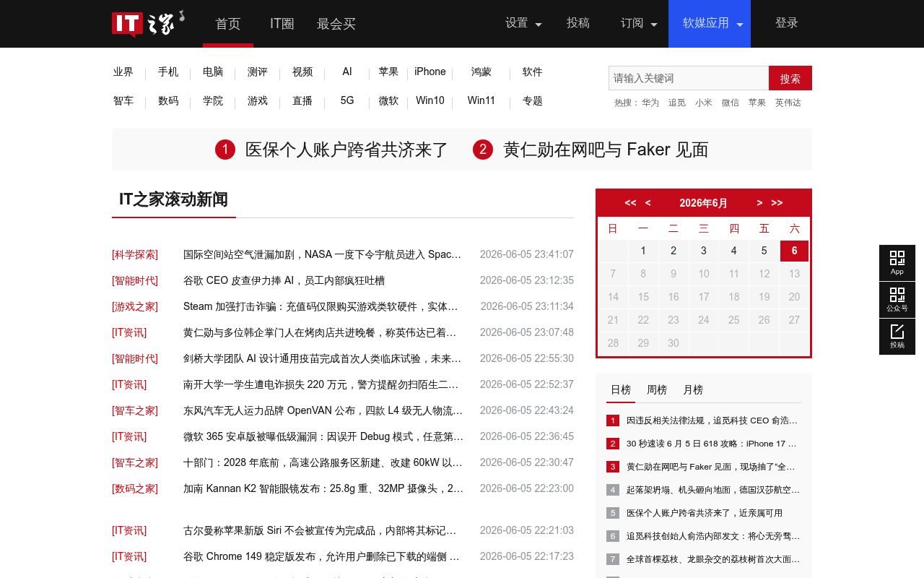The image size is (924, 578).
Task: Select June 1 in the calendar
Action: tap(643, 251)
